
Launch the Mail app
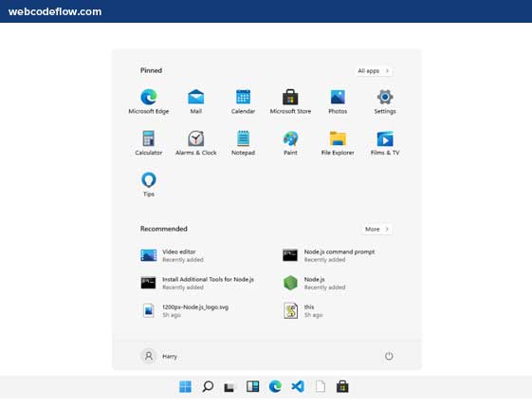coord(195,102)
